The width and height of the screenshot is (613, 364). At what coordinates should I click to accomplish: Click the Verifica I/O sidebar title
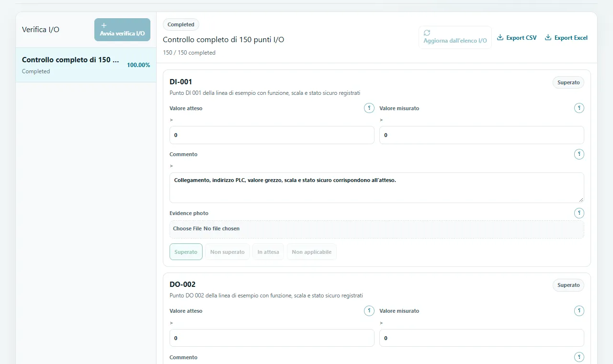pyautogui.click(x=41, y=30)
